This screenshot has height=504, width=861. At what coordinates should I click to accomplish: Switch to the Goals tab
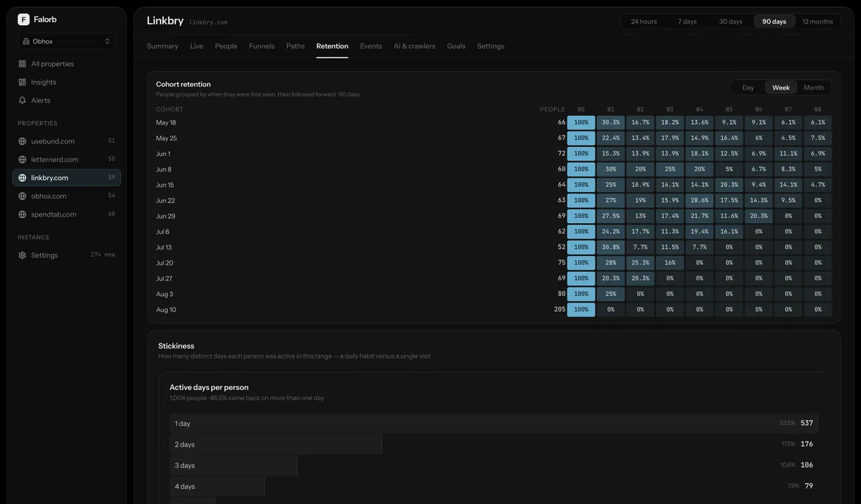[456, 46]
